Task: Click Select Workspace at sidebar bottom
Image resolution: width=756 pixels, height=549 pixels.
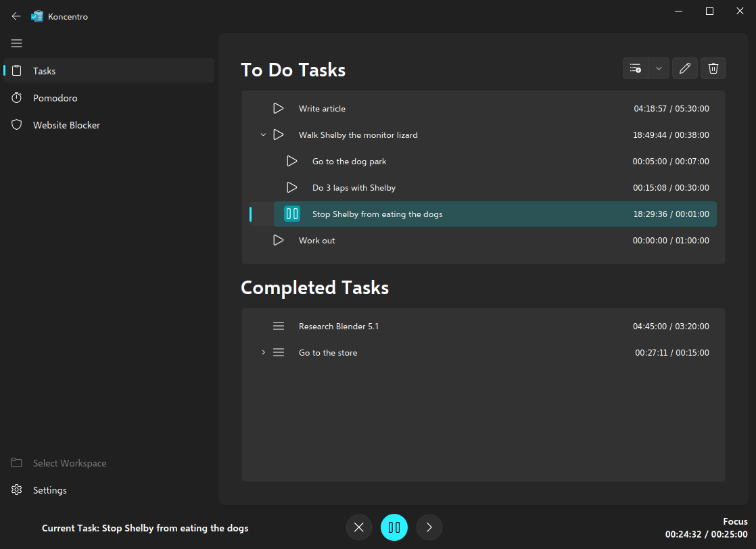Action: pos(69,463)
